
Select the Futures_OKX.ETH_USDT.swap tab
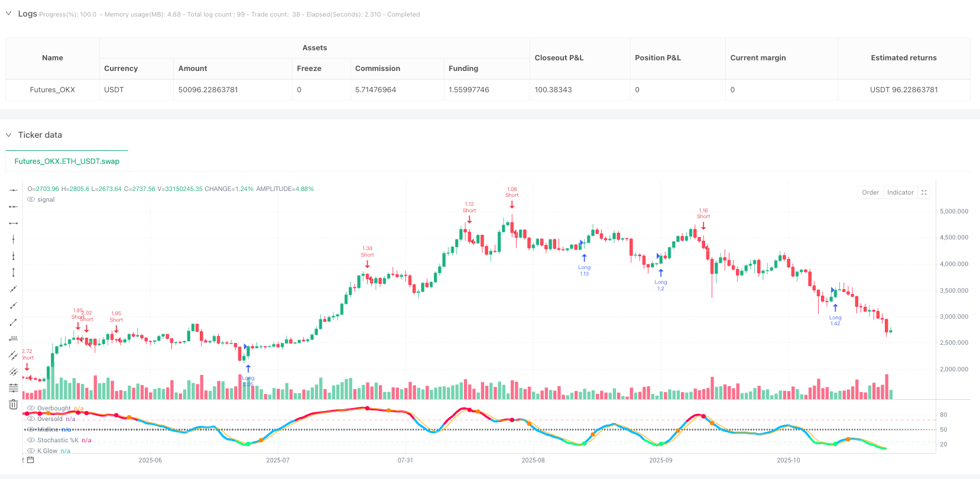67,161
